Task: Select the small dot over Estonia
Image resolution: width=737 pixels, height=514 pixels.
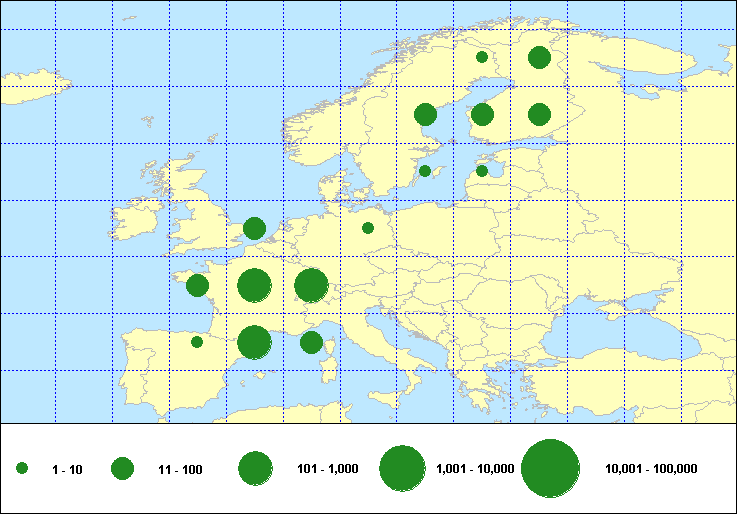Action: (482, 171)
